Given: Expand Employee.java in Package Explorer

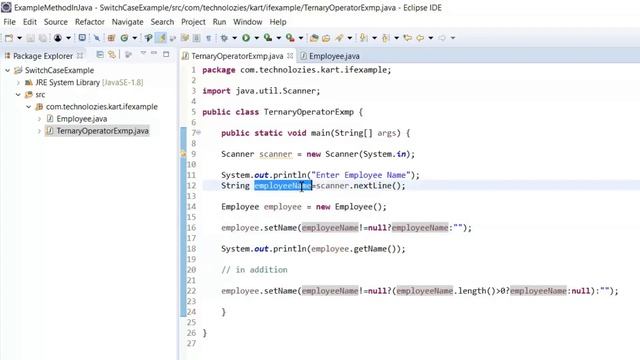Looking at the screenshot, I should click(39, 119).
